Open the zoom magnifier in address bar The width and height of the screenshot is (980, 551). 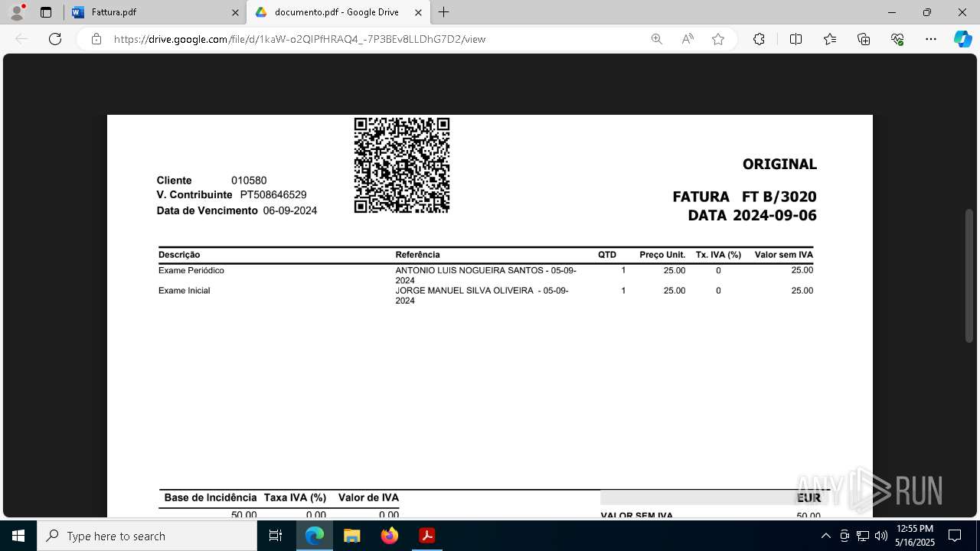(656, 39)
